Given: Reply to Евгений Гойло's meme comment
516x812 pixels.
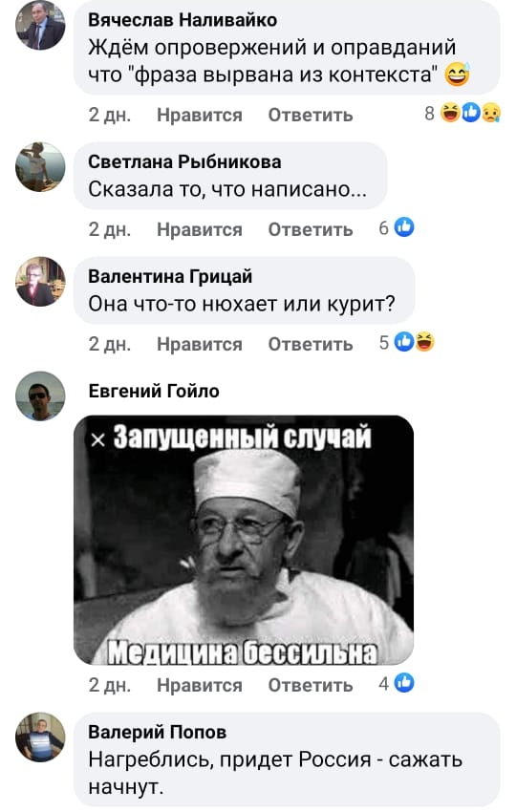Looking at the screenshot, I should (311, 685).
